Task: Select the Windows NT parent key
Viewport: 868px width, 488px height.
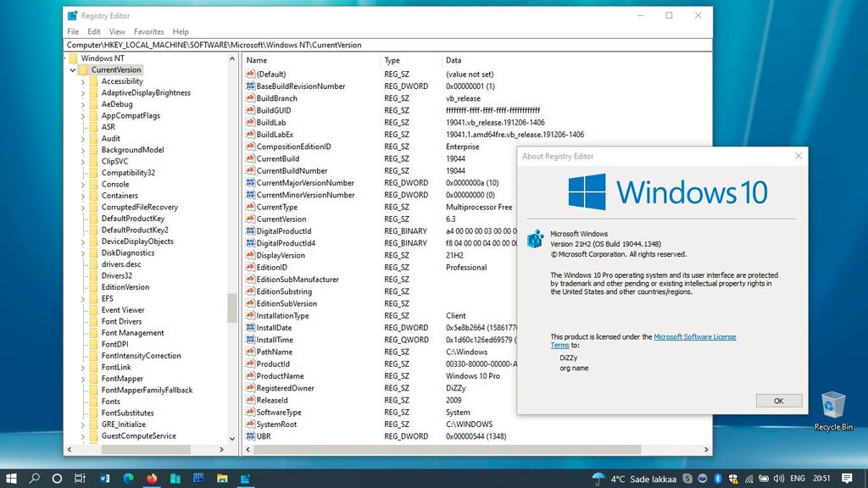Action: pos(103,58)
